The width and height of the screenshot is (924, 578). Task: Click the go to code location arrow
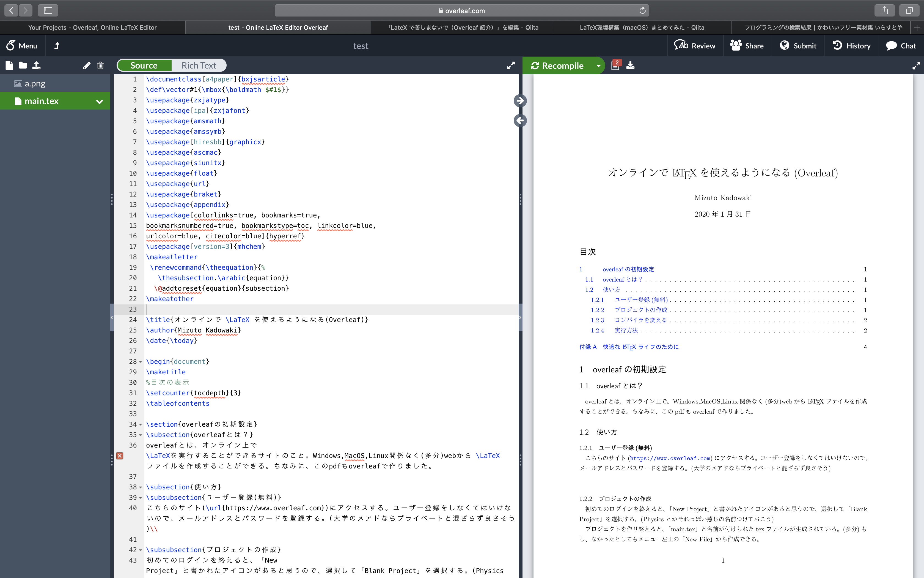coord(520,121)
